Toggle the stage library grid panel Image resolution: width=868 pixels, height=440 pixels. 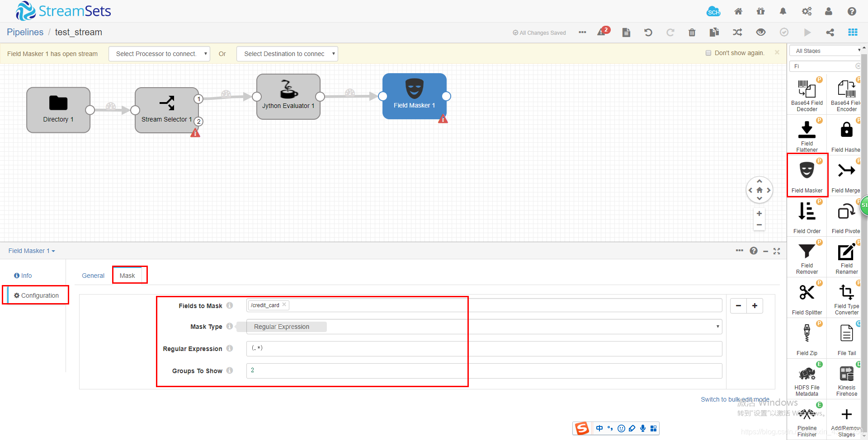point(853,32)
